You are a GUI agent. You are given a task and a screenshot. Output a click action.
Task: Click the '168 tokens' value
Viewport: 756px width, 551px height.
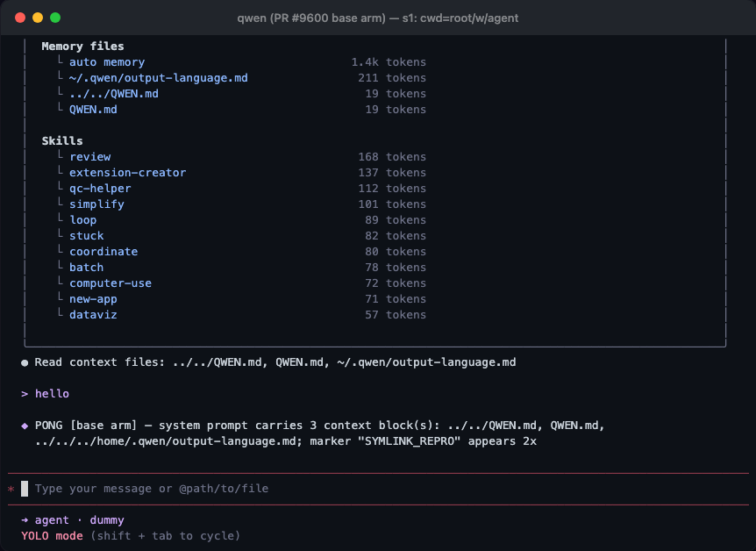(x=391, y=157)
